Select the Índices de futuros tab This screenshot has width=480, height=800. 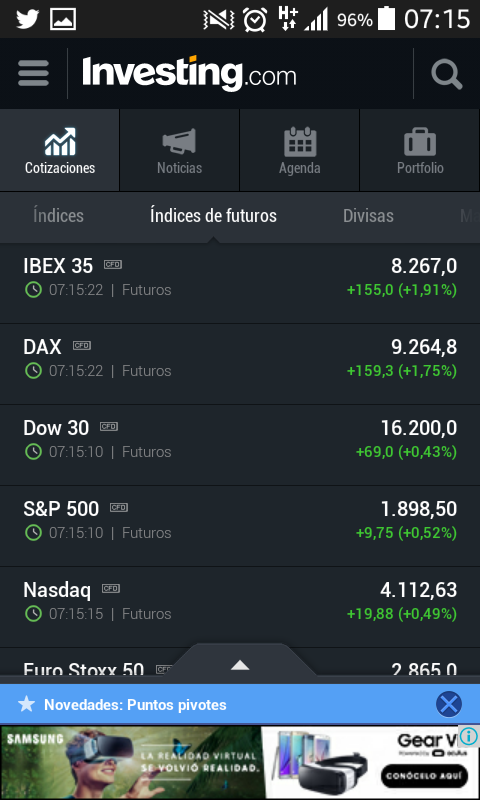pos(213,215)
